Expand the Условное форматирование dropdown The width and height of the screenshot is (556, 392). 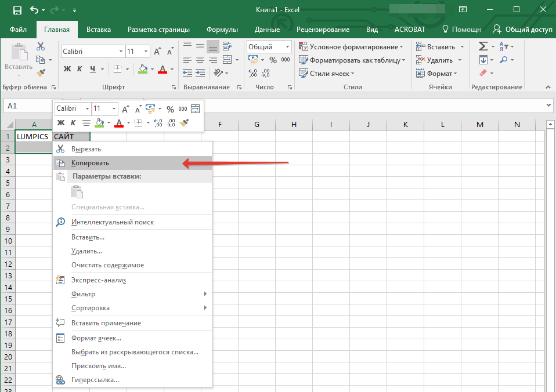[x=351, y=47]
